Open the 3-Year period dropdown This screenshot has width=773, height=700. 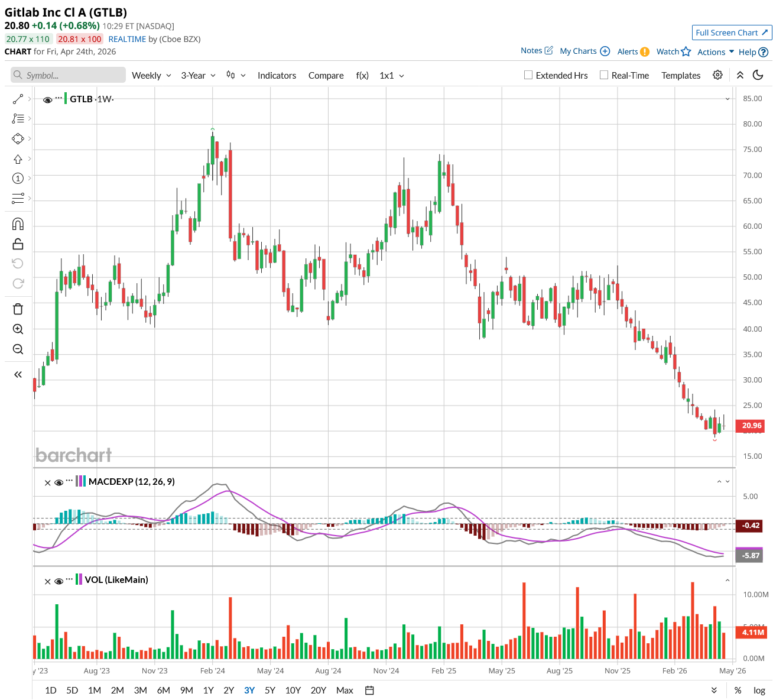tap(199, 75)
